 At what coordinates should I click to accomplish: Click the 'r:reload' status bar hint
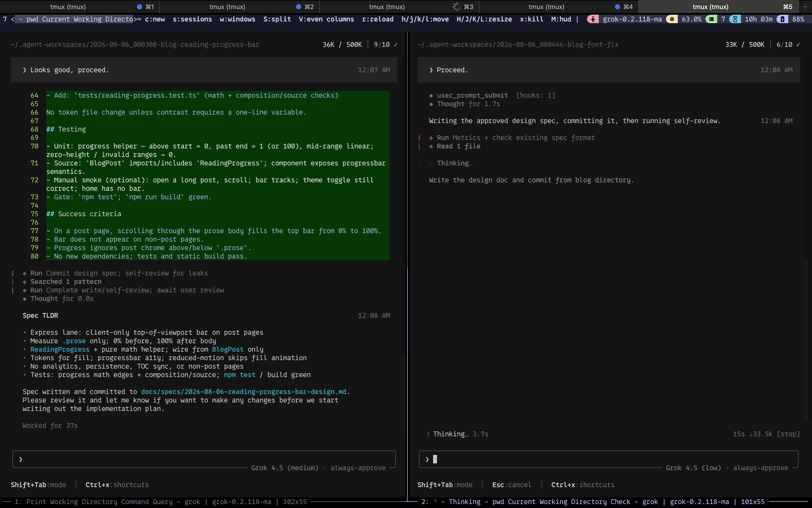[x=378, y=19]
